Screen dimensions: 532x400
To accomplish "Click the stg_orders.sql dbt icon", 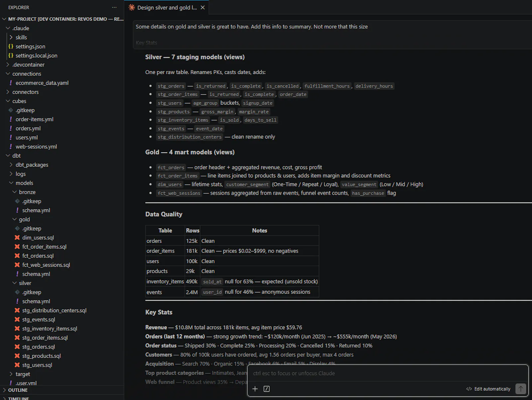I will tap(17, 347).
